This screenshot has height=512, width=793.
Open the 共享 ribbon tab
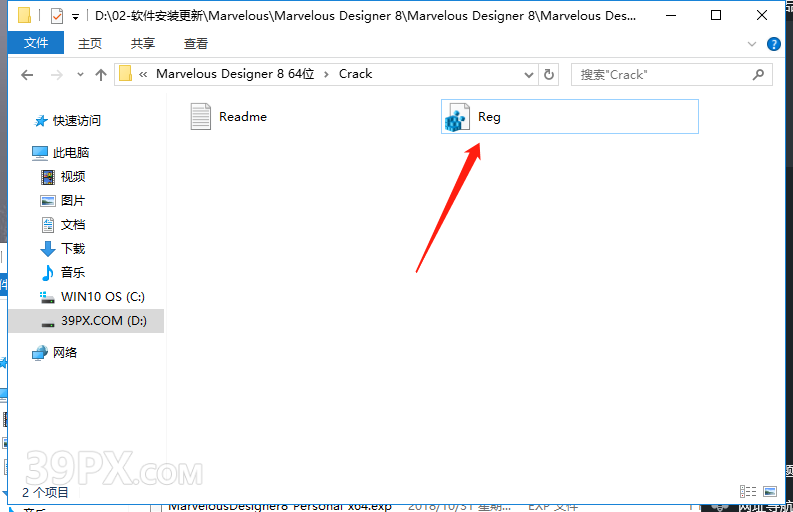143,44
